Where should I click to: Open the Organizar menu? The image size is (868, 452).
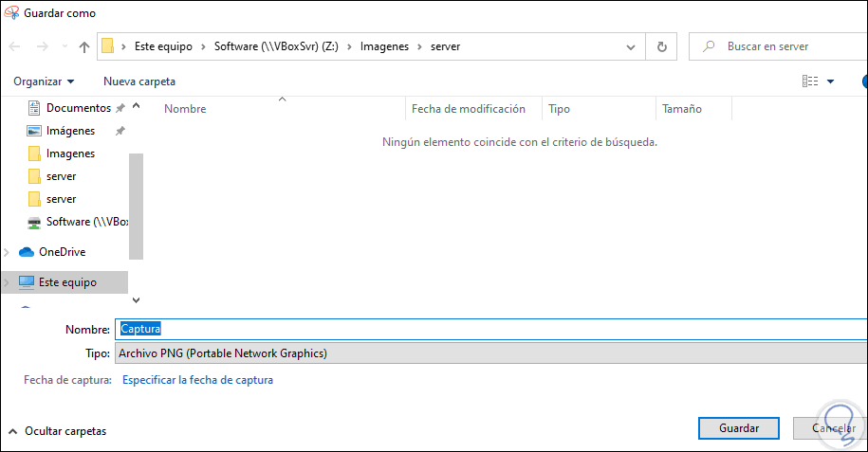coord(44,81)
